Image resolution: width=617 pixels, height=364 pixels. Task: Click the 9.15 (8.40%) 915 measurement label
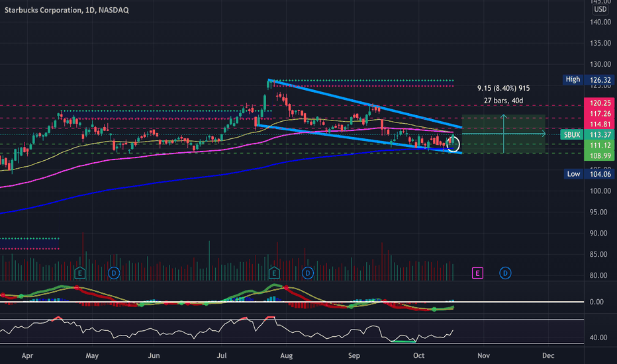(503, 88)
